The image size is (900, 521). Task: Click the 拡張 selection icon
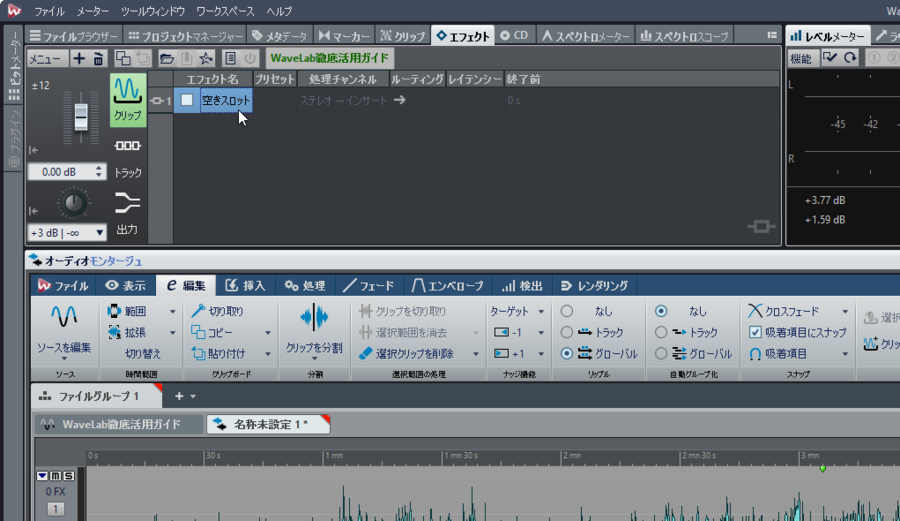(114, 332)
